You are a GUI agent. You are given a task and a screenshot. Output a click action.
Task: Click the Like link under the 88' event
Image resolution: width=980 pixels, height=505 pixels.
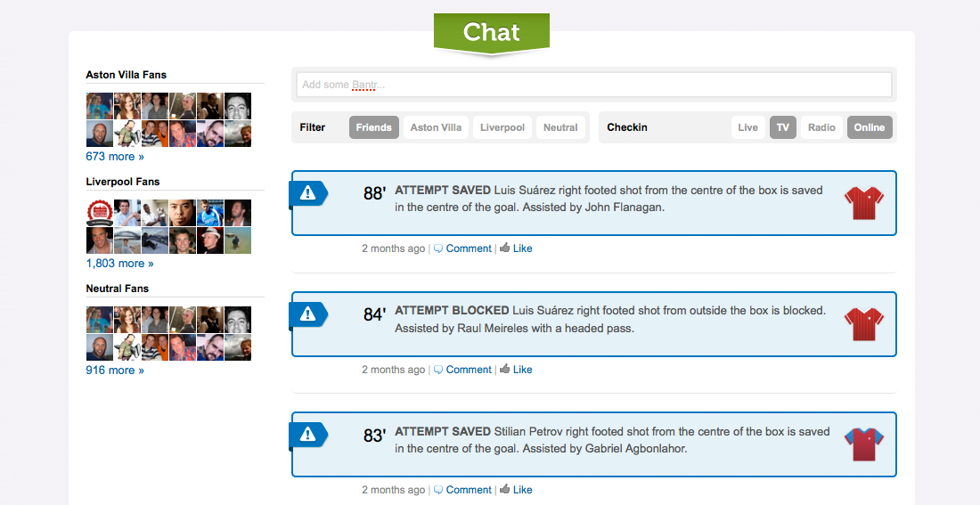point(522,248)
